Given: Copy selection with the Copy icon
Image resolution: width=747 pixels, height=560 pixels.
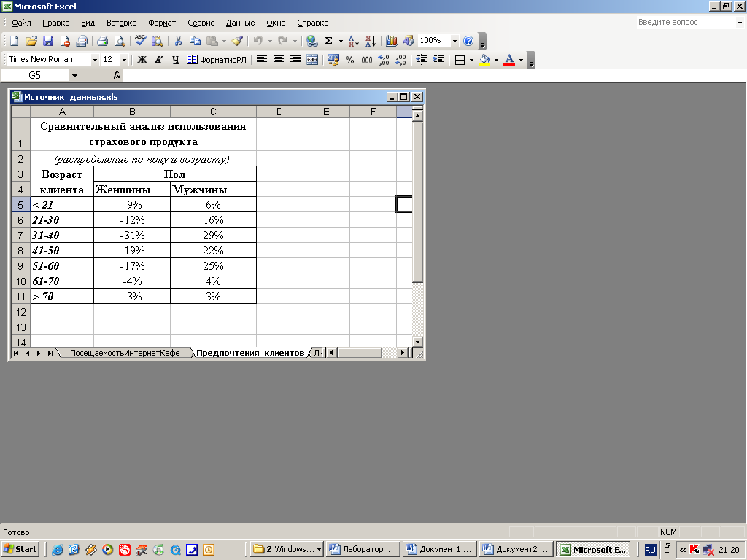Looking at the screenshot, I should pyautogui.click(x=196, y=41).
